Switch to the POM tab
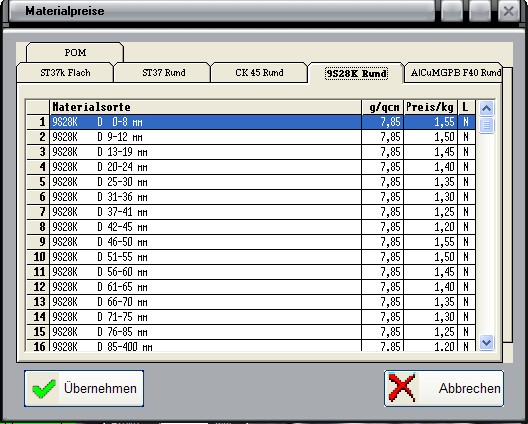Screen dimensions: 528x424 tap(75, 53)
